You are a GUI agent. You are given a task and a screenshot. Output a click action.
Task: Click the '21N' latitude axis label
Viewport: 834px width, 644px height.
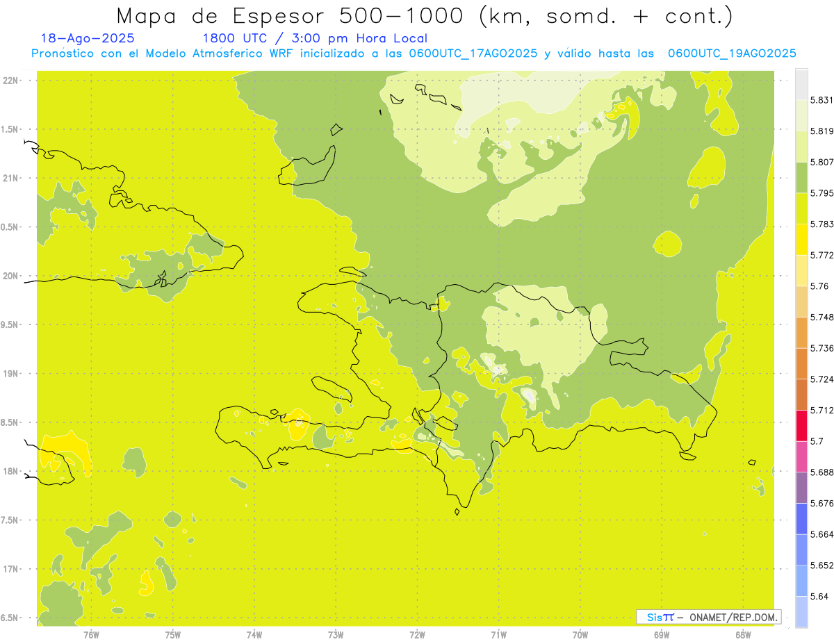point(10,178)
